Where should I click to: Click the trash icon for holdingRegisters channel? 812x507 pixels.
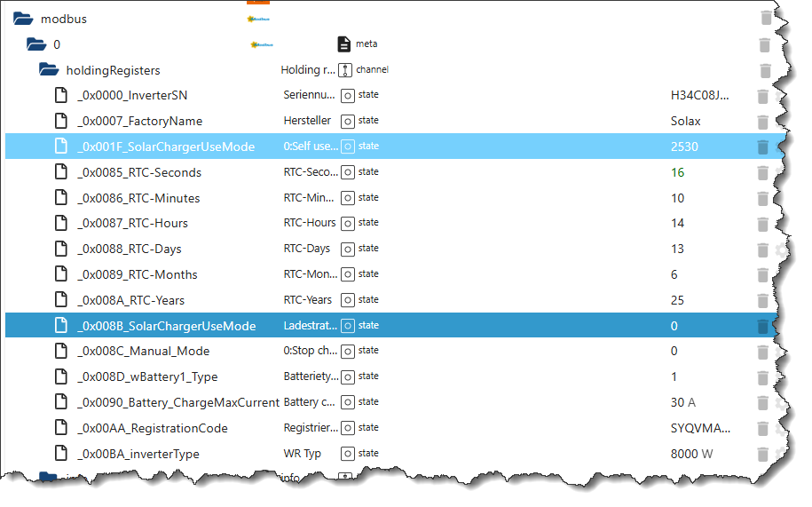tap(766, 70)
